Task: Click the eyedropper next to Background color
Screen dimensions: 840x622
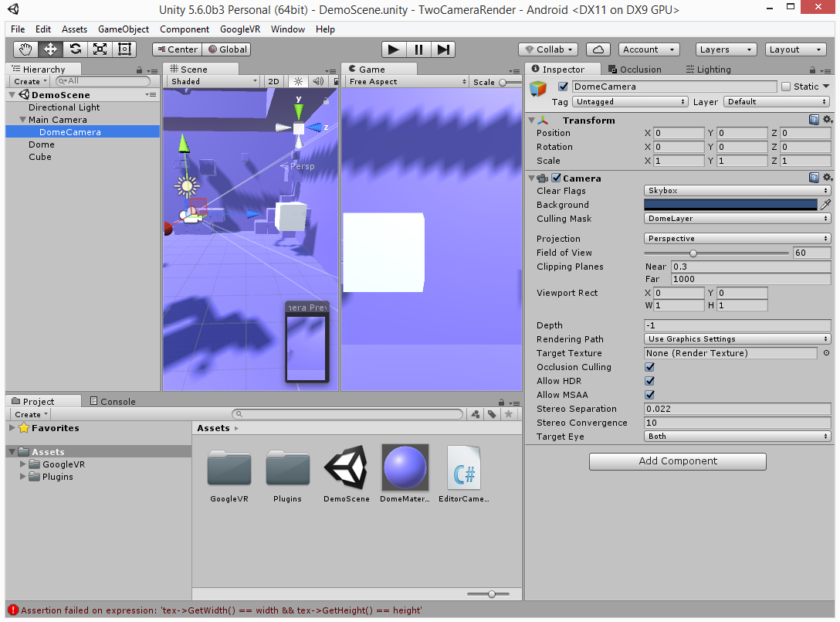Action: (825, 205)
